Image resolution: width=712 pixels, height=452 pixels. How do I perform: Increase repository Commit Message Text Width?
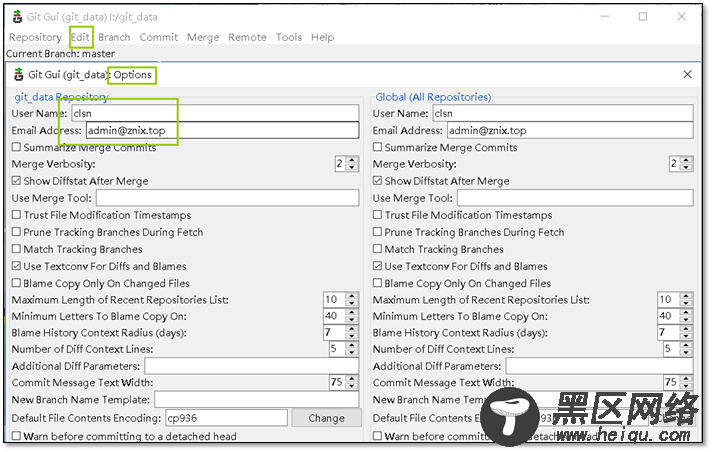pos(352,378)
